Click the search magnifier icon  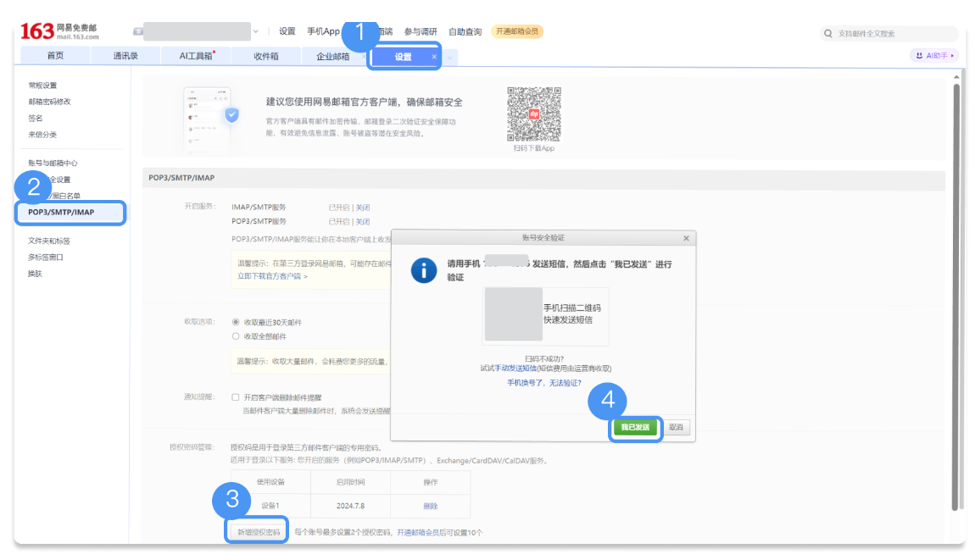[x=827, y=33]
